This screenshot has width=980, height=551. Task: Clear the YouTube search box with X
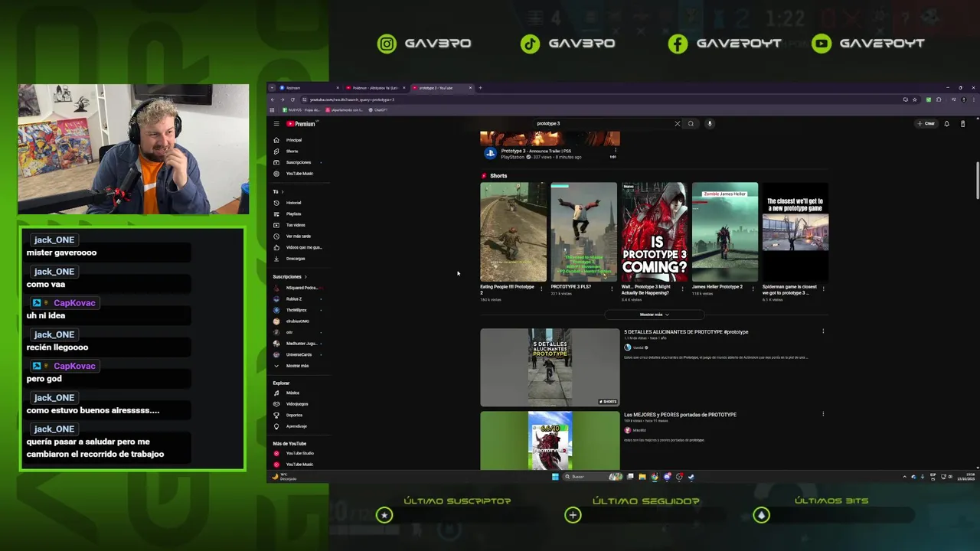pos(677,123)
